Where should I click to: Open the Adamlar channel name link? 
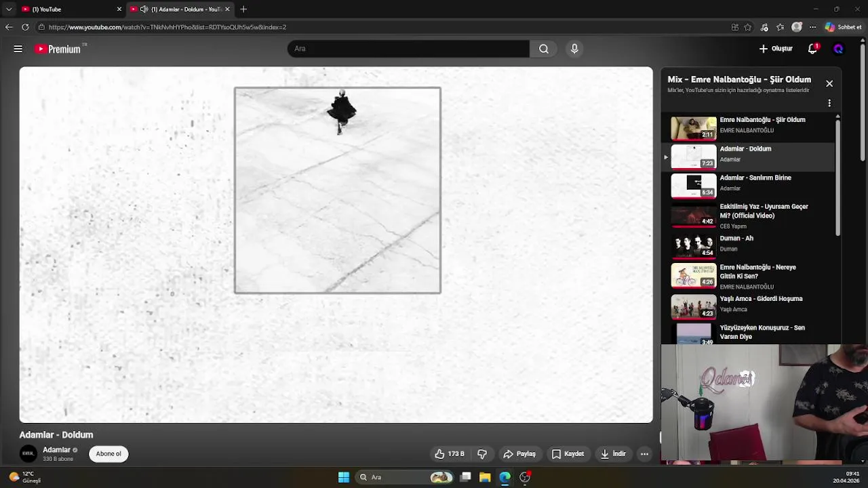pos(56,449)
